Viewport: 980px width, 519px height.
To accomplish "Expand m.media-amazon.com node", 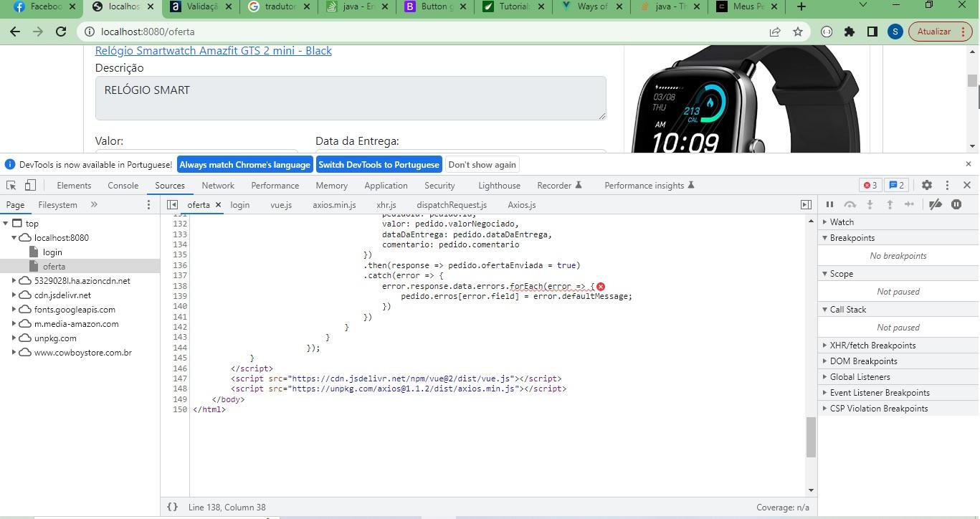I will [14, 323].
